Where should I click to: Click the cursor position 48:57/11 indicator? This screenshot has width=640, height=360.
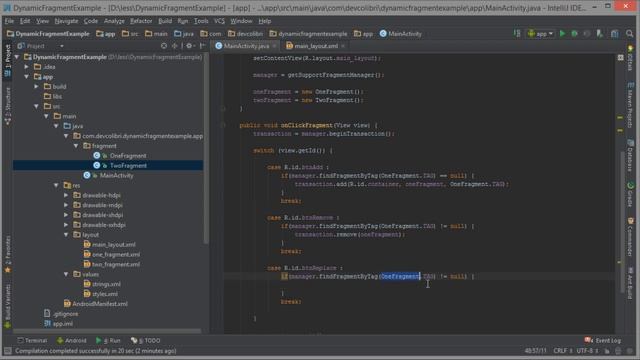(536, 351)
